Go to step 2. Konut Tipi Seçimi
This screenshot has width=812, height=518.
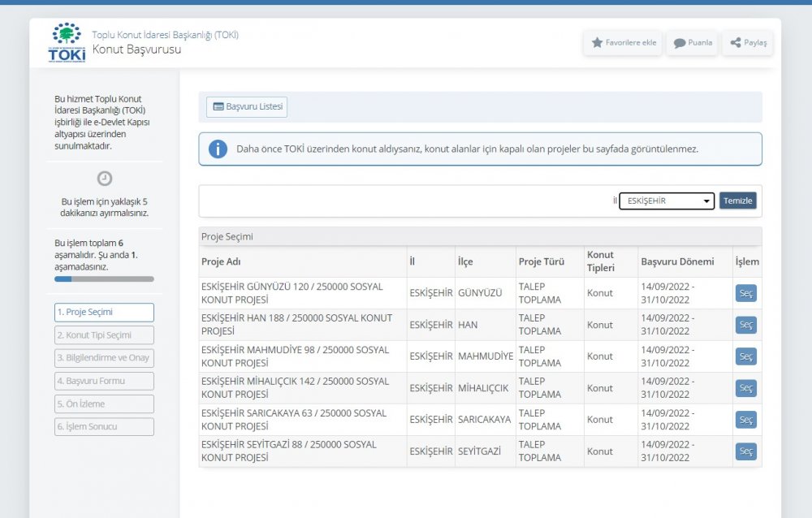tap(104, 335)
